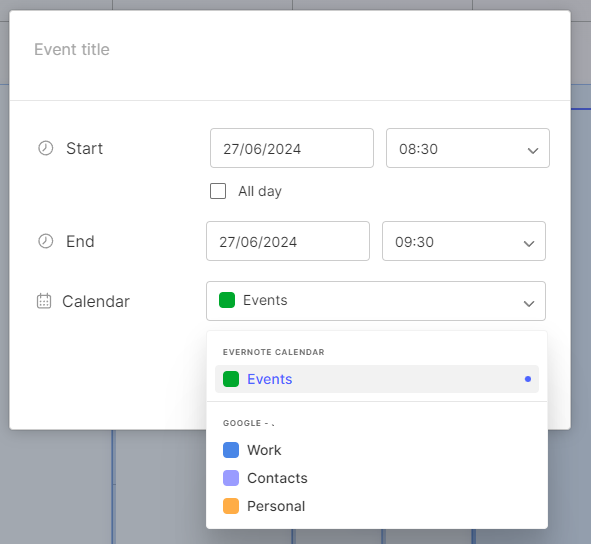
Task: Click the orange Personal color swatch
Action: tap(231, 506)
